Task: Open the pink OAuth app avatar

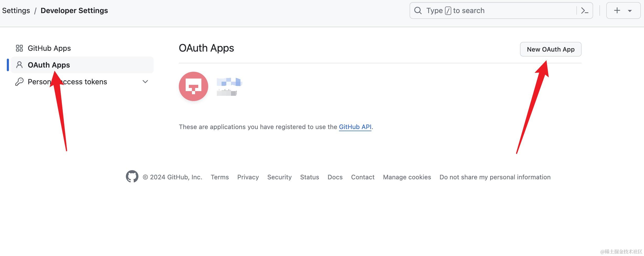Action: coord(194,86)
